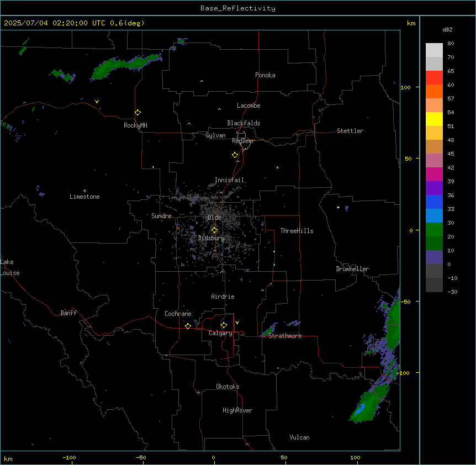476x465 pixels.
Task: Click the Sundre label
Action: coord(161,216)
